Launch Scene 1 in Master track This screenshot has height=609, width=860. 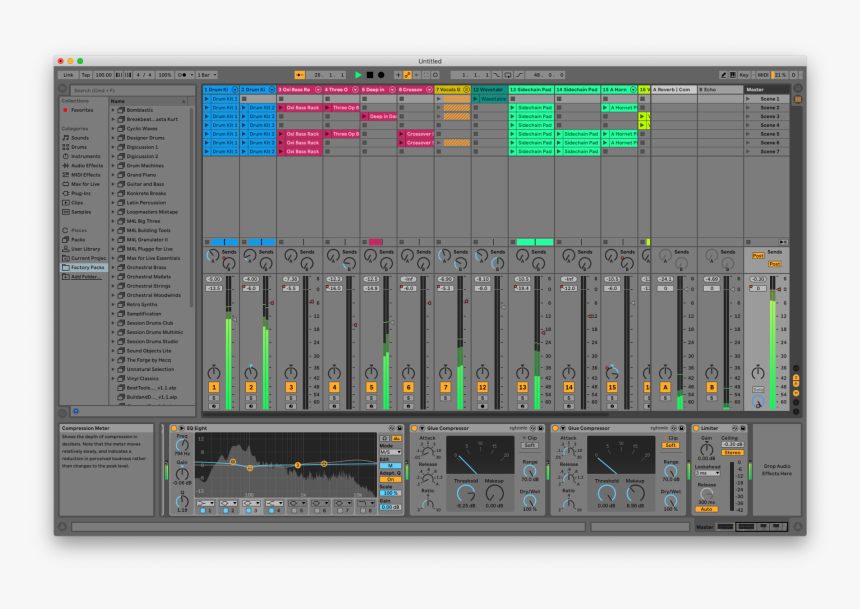point(748,99)
